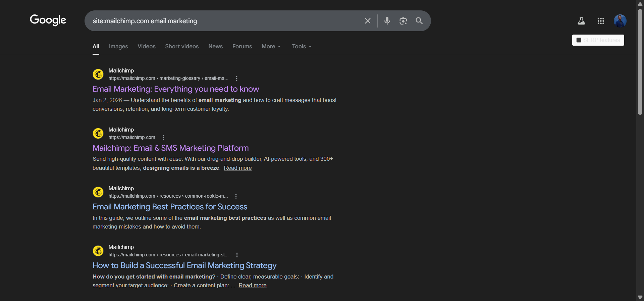Click the vertical scrollbar thumb

tap(640, 62)
